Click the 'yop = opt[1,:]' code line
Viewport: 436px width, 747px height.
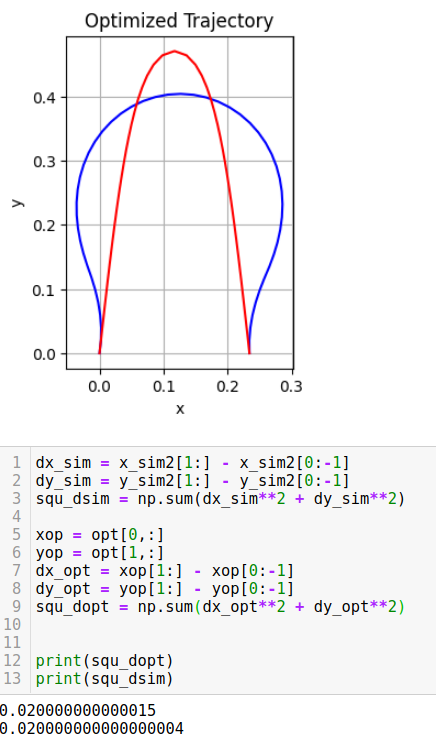coord(100,553)
